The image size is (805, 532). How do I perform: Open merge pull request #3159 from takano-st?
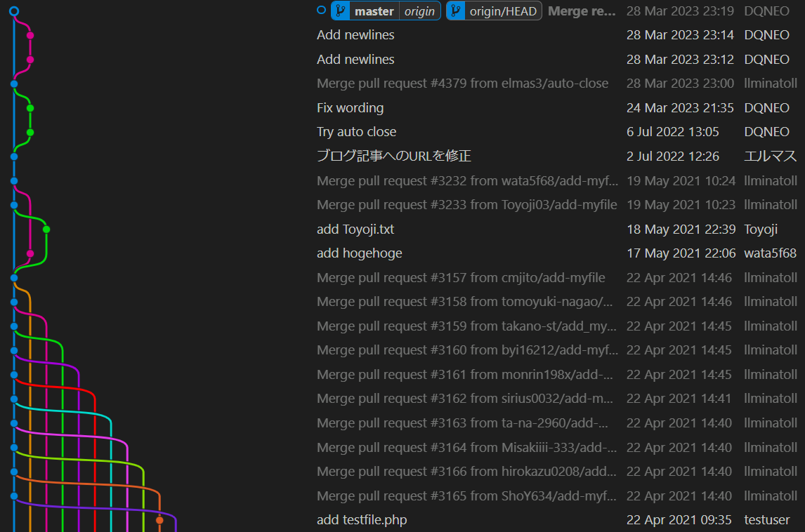[x=466, y=326]
